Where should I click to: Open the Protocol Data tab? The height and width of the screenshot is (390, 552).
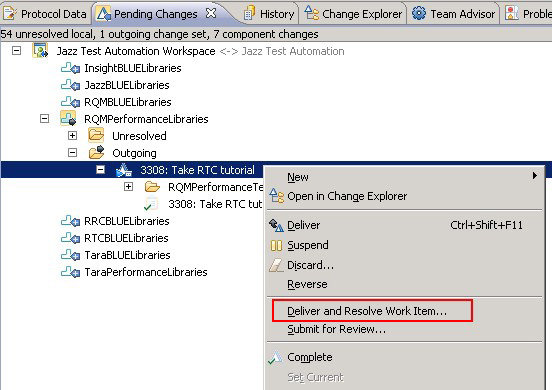pyautogui.click(x=45, y=14)
